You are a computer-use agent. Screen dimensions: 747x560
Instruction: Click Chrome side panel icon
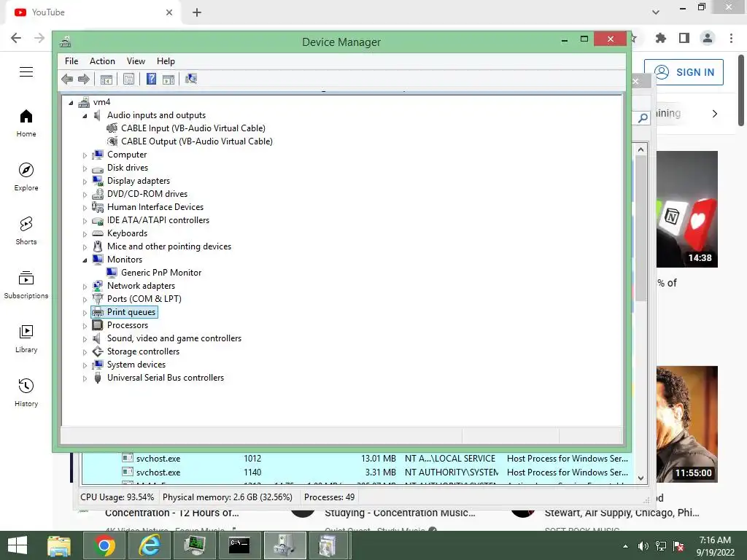click(684, 38)
